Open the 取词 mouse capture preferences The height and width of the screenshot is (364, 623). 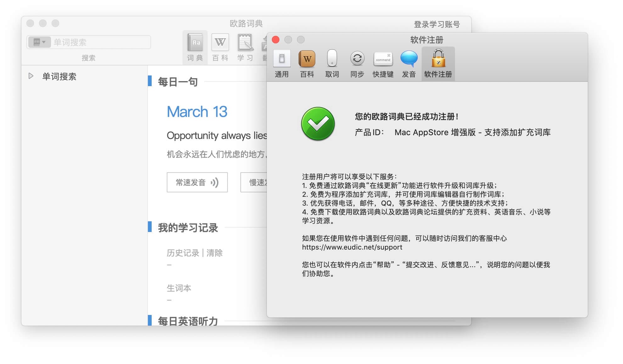pos(332,64)
